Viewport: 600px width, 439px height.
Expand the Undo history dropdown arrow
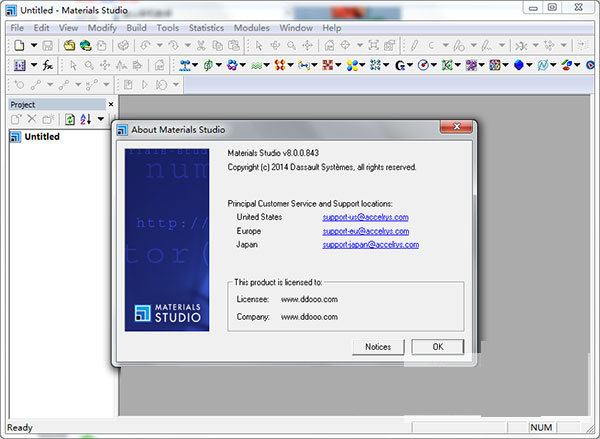[159, 46]
